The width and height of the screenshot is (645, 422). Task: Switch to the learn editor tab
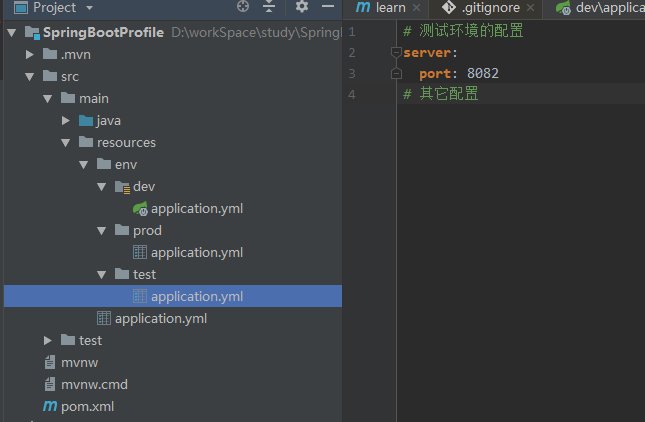390,8
